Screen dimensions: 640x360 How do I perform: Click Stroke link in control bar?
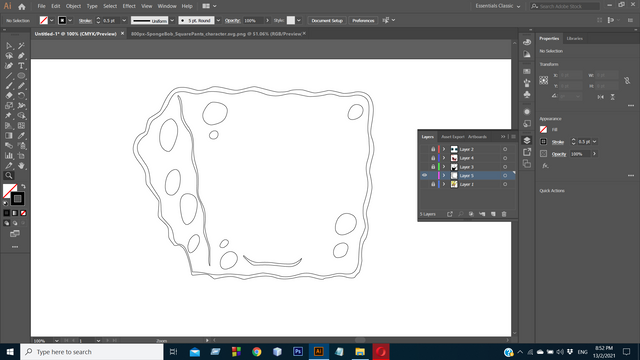[x=85, y=20]
